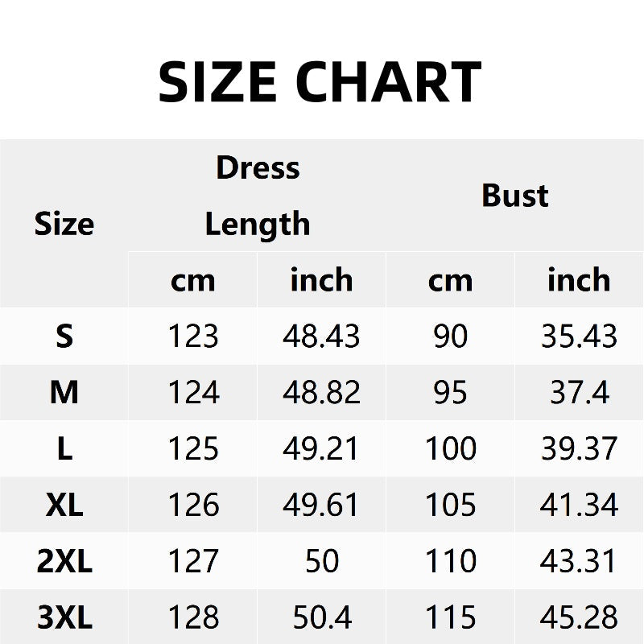Select the Bust column header

tap(515, 196)
